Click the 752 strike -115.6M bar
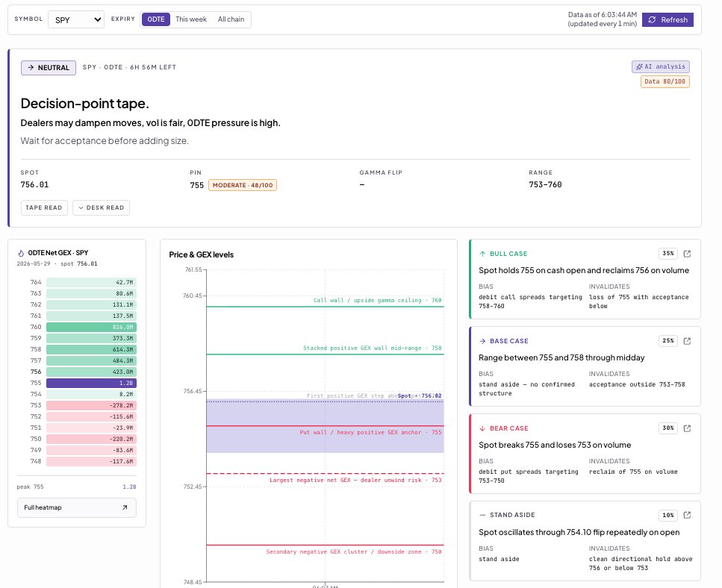The image size is (722, 588). pos(91,416)
